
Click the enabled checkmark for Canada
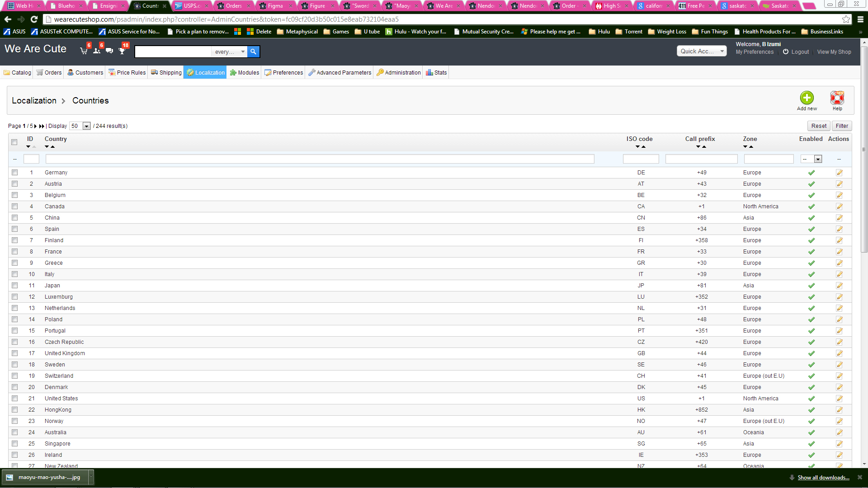811,206
